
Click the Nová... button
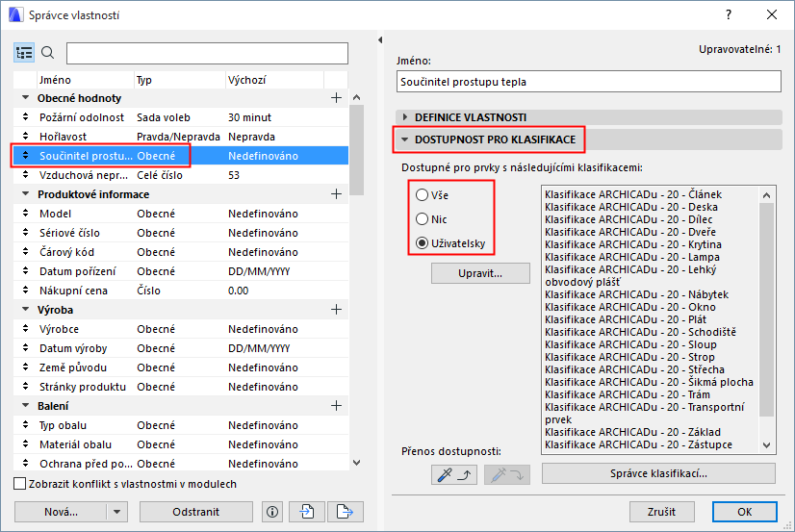click(x=61, y=512)
